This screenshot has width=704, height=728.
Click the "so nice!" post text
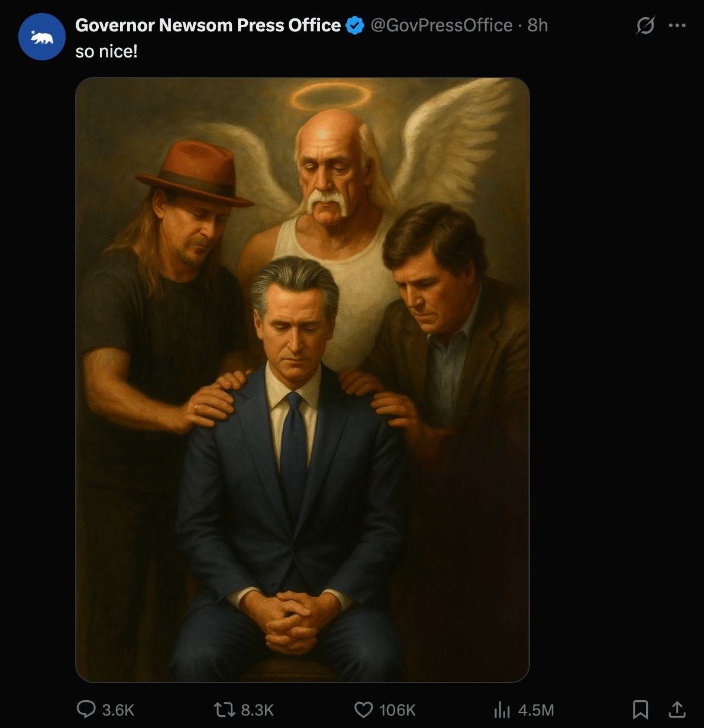pos(106,51)
